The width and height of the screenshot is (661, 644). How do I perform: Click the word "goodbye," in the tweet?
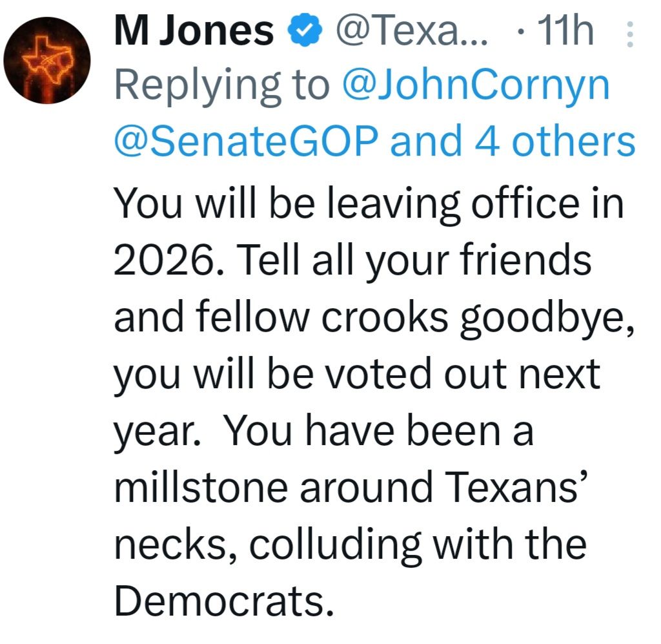551,318
